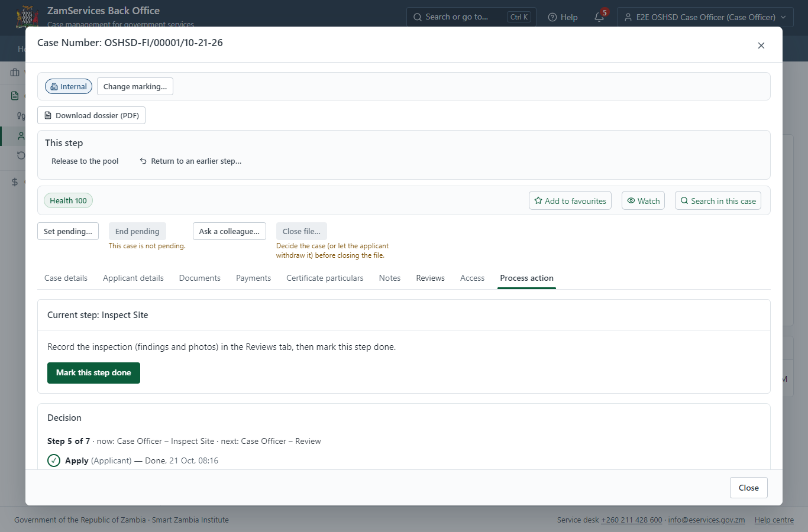Open the Documents tab
This screenshot has height=532, width=808.
pyautogui.click(x=200, y=278)
